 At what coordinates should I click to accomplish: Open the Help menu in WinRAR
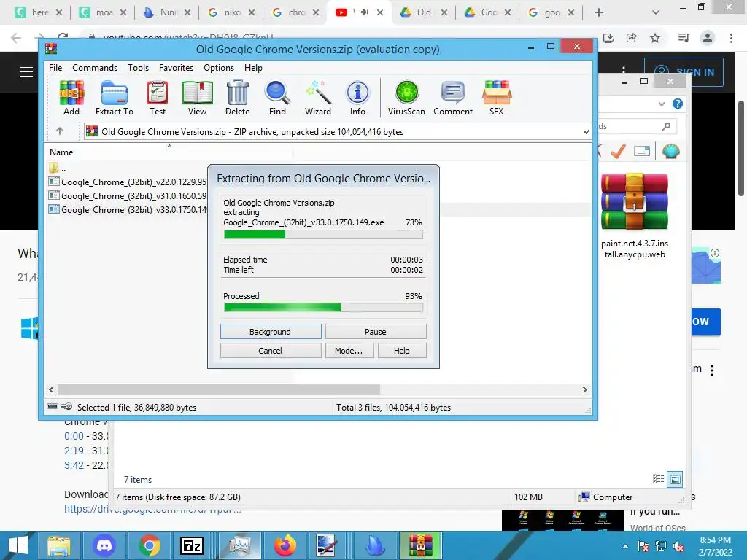point(253,68)
